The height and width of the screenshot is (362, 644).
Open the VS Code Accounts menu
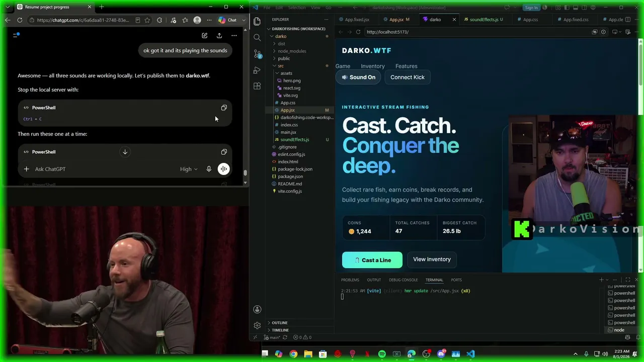click(257, 309)
